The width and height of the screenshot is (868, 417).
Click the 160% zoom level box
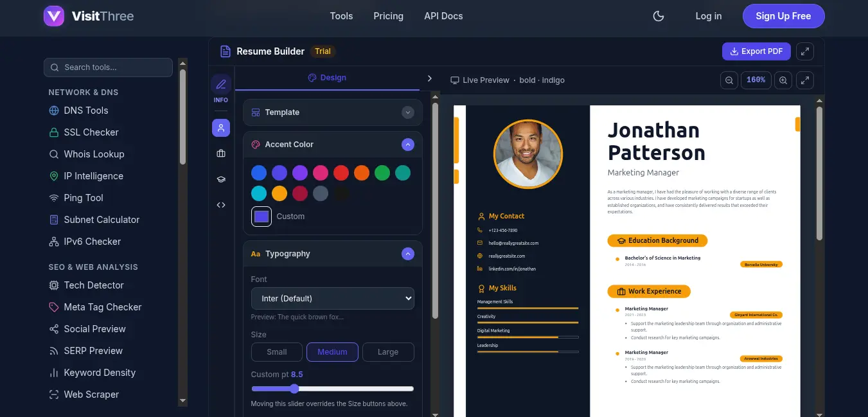tap(756, 80)
